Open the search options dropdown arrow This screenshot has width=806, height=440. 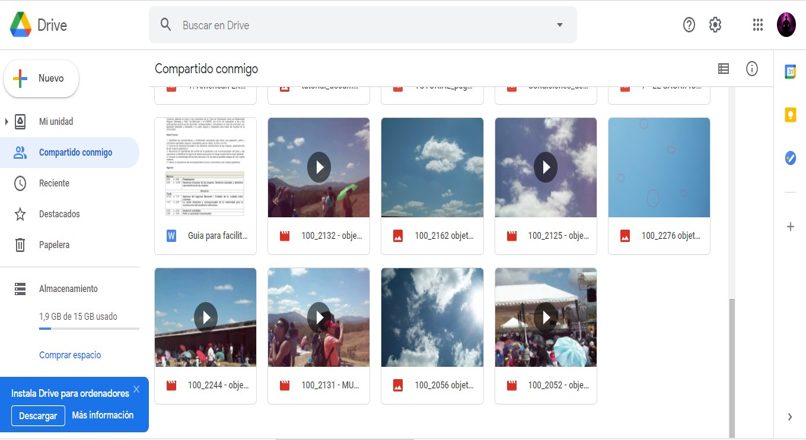(560, 25)
